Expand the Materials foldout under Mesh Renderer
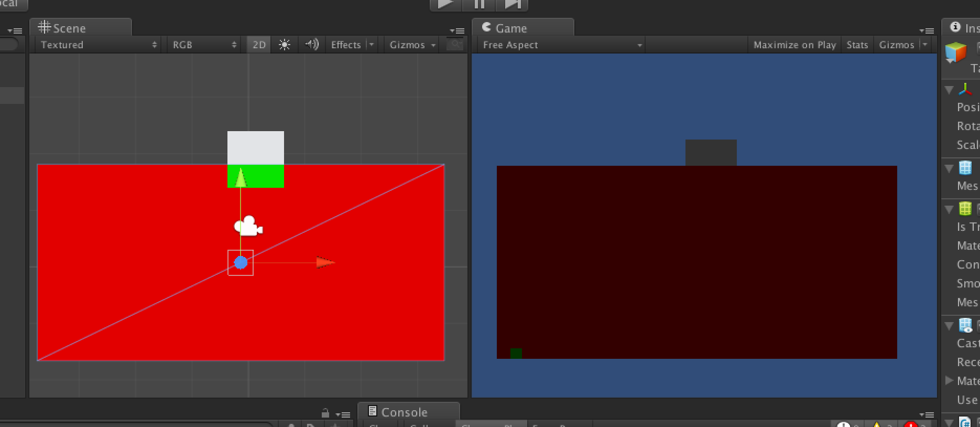The image size is (980, 427). 949,380
